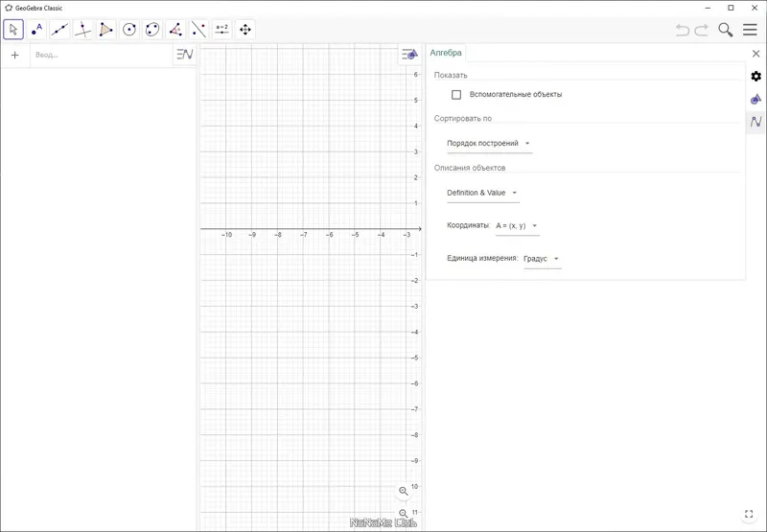This screenshot has width=767, height=532.
Task: Open the search magnifier
Action: pos(726,30)
